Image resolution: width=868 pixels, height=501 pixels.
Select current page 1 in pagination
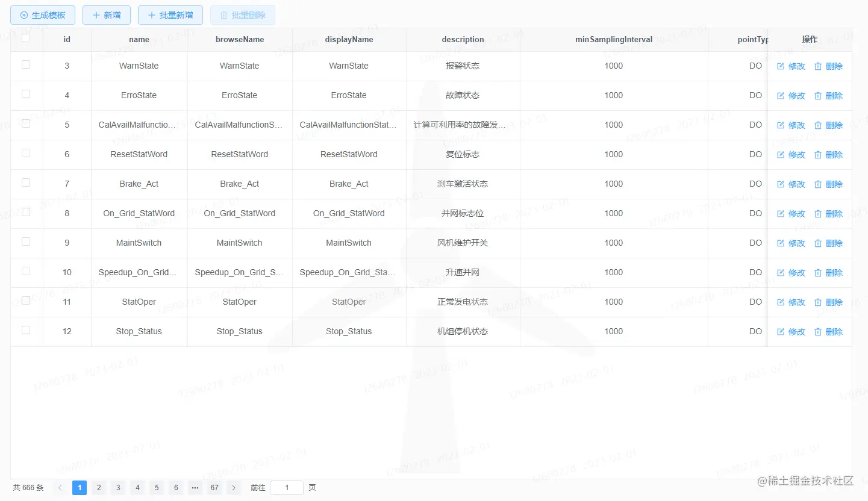click(80, 488)
